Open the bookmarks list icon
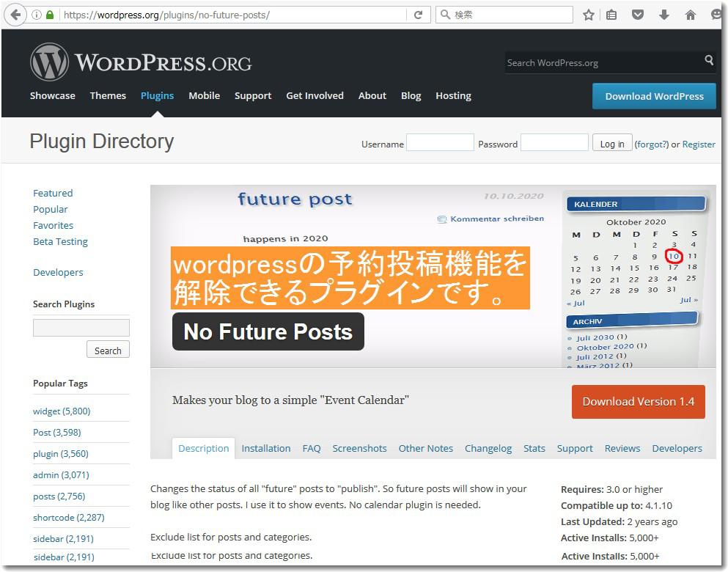The image size is (728, 572). [611, 15]
